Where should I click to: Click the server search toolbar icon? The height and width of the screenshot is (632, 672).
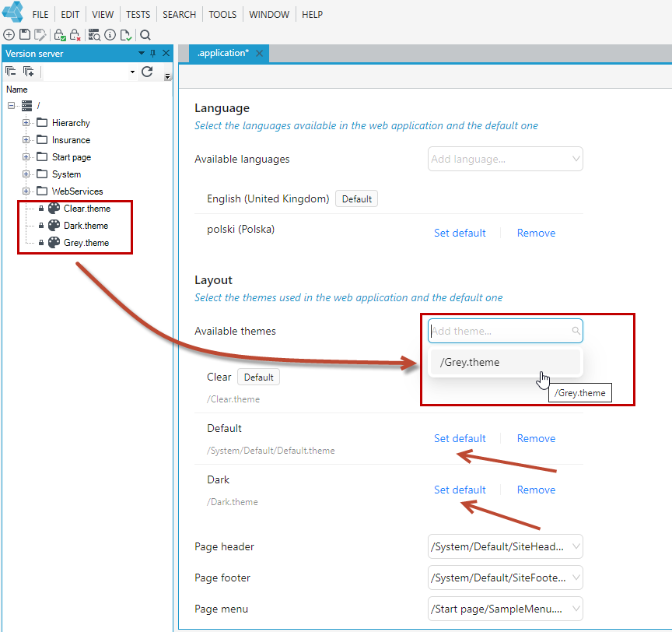coord(94,35)
